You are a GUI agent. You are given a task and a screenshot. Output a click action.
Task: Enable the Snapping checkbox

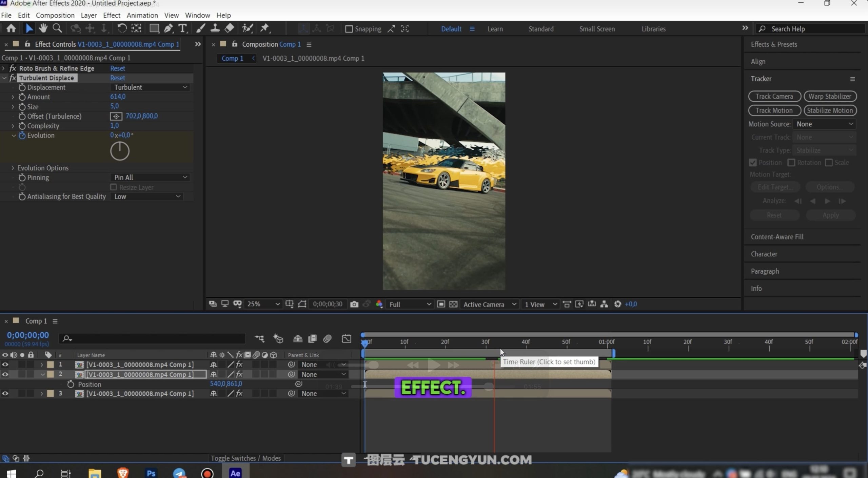[x=349, y=29]
